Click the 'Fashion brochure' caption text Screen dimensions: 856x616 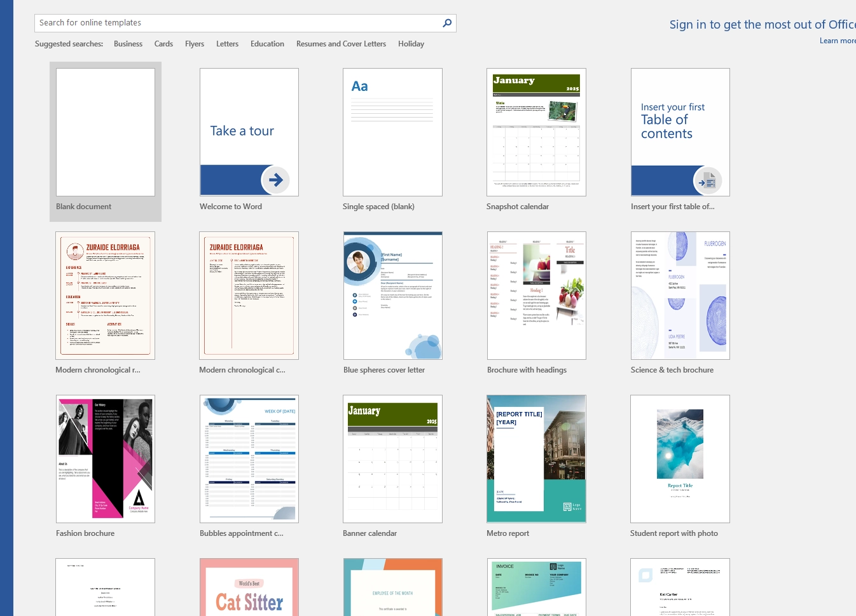[x=85, y=533]
